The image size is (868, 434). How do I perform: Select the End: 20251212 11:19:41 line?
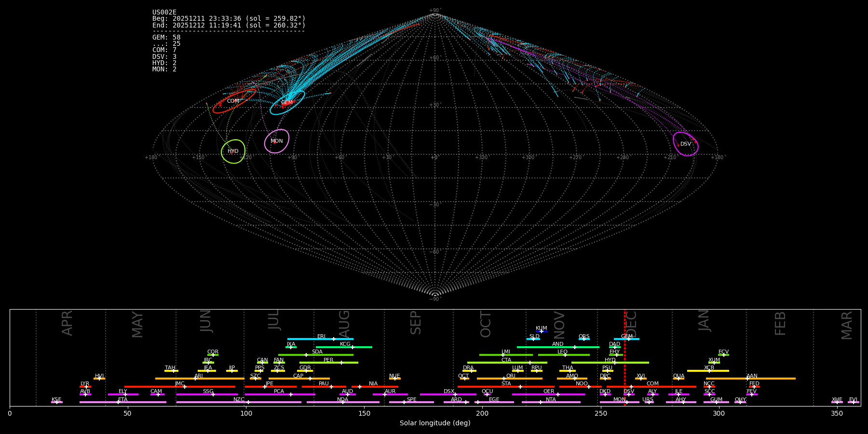click(x=229, y=25)
